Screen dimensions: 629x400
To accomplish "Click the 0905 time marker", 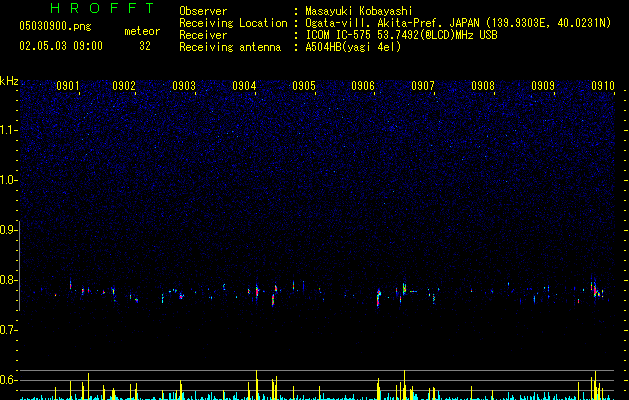I will coord(304,86).
